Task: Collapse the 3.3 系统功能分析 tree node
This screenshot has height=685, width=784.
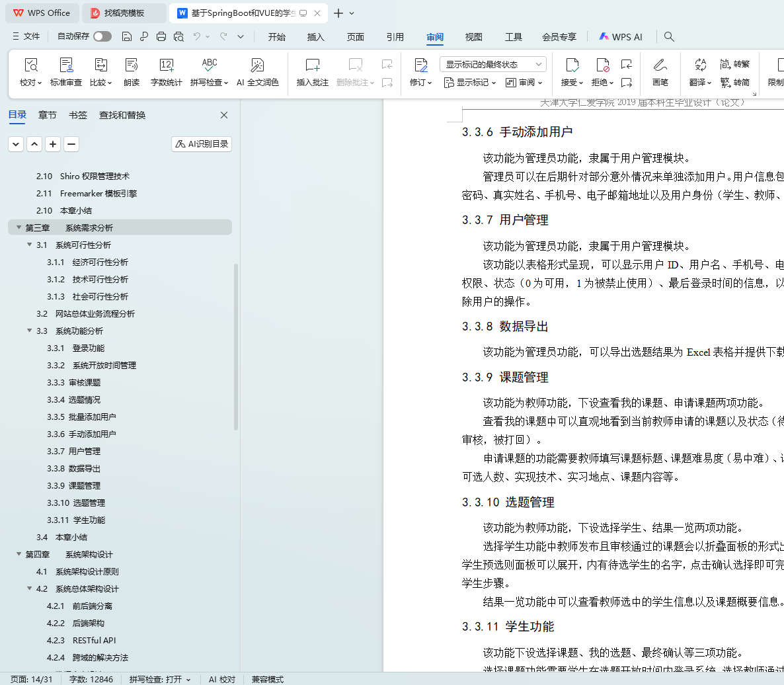Action: (30, 331)
